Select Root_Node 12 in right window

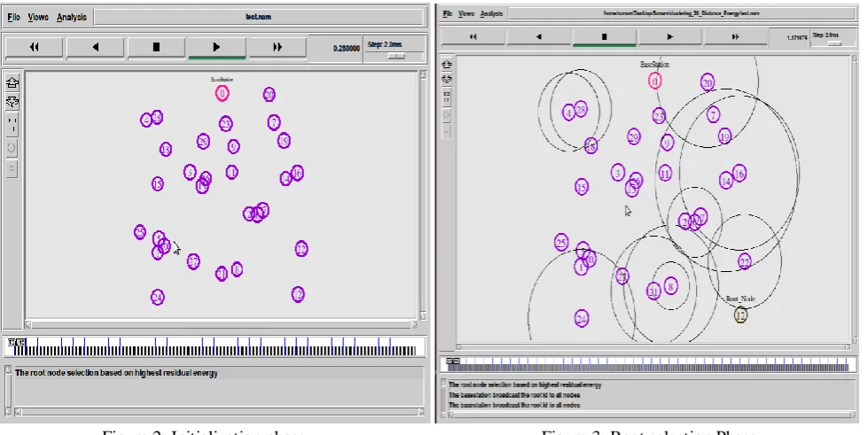pyautogui.click(x=740, y=315)
